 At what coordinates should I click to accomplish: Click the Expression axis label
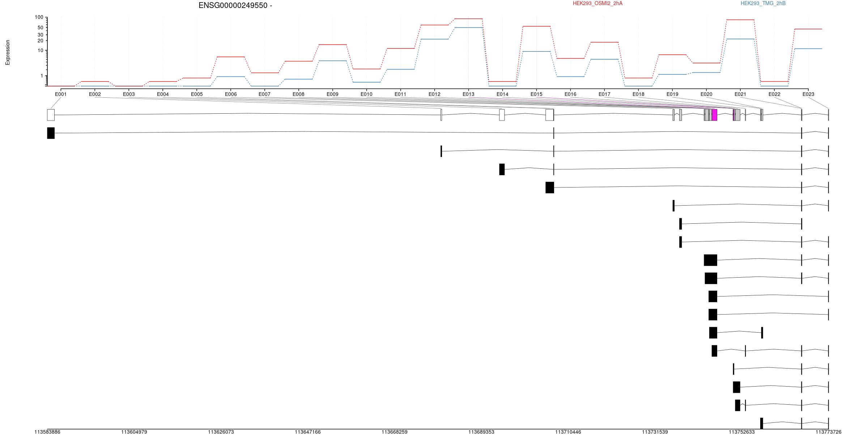pos(8,52)
